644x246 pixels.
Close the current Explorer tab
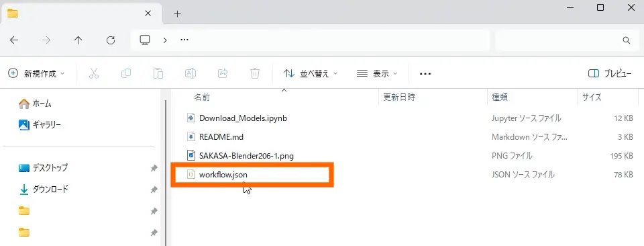coord(148,13)
